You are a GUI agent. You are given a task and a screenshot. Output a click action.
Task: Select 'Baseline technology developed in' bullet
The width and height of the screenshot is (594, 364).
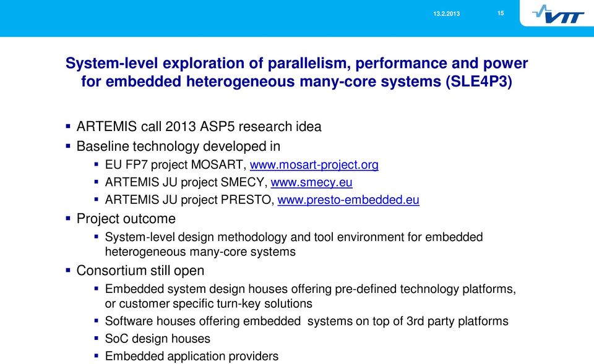coord(178,146)
